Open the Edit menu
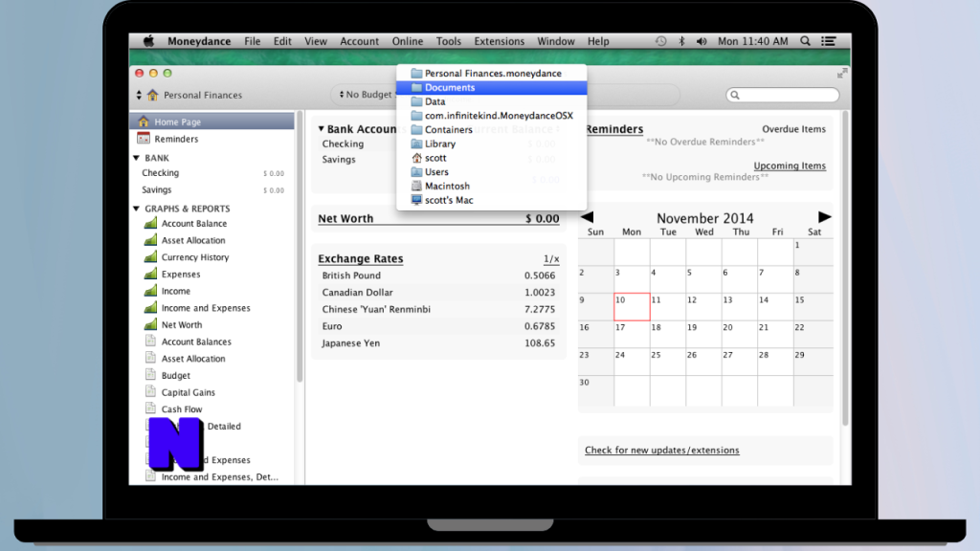This screenshot has height=551, width=980. pyautogui.click(x=282, y=41)
